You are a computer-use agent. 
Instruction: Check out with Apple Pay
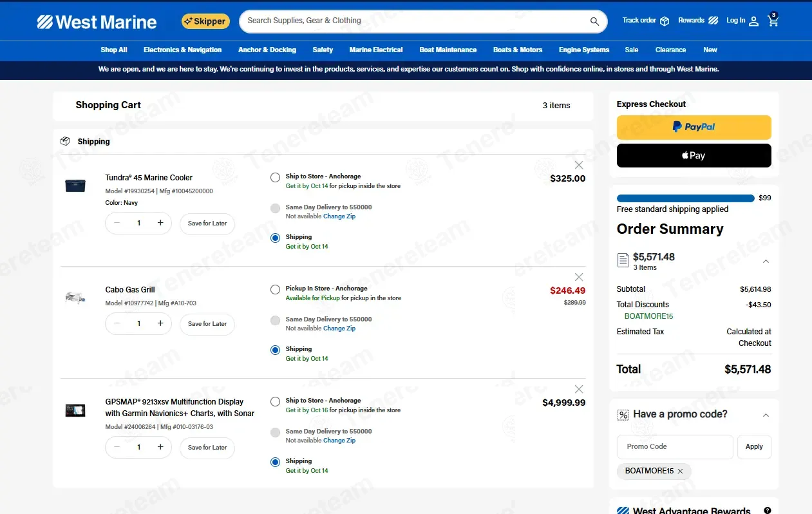click(x=694, y=155)
